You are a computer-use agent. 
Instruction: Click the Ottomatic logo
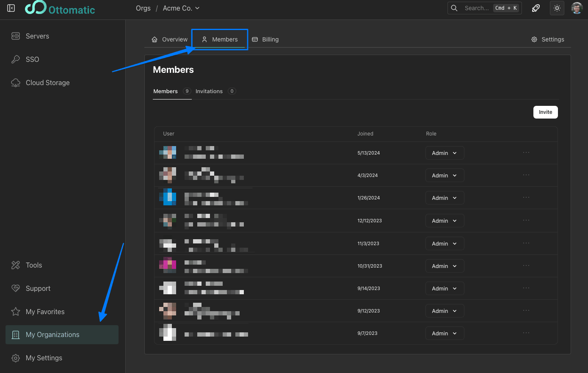60,8
